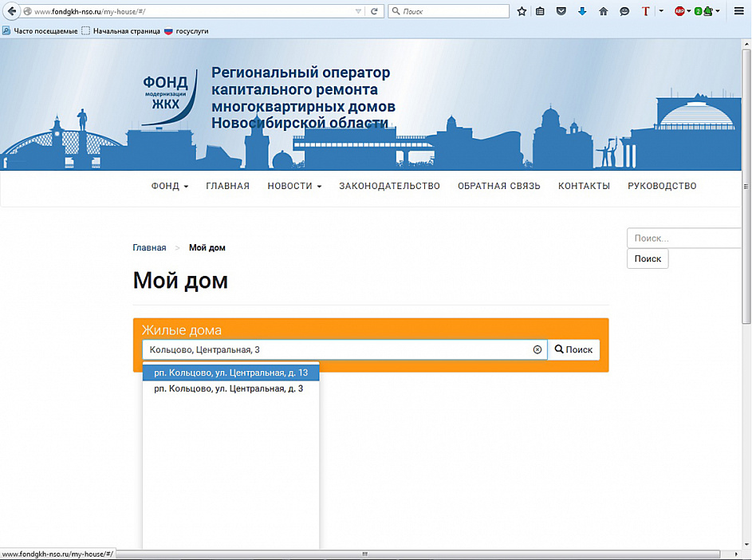Screen dimensions: 752x560
Task: Click the green chess knight extension icon
Action: point(708,11)
